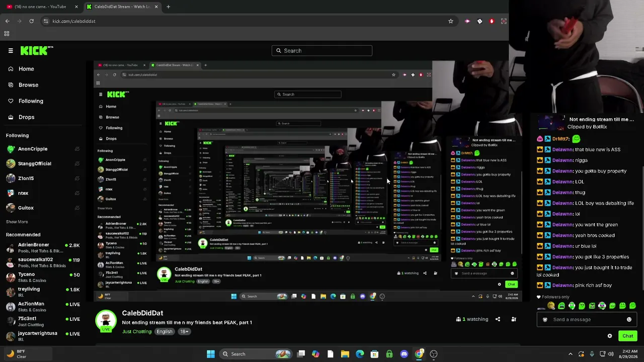The width and height of the screenshot is (644, 362).
Task: Open recommended channel Ac7ionMan
Action: [x=43, y=306]
